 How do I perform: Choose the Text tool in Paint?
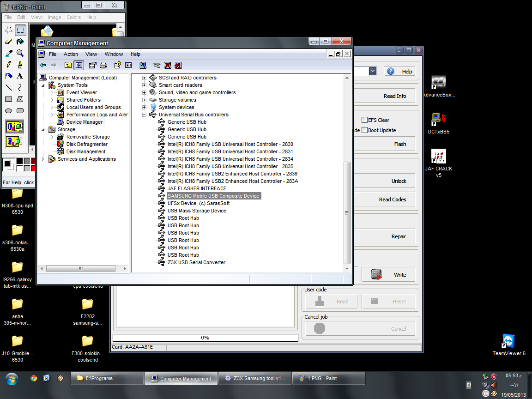click(x=20, y=76)
